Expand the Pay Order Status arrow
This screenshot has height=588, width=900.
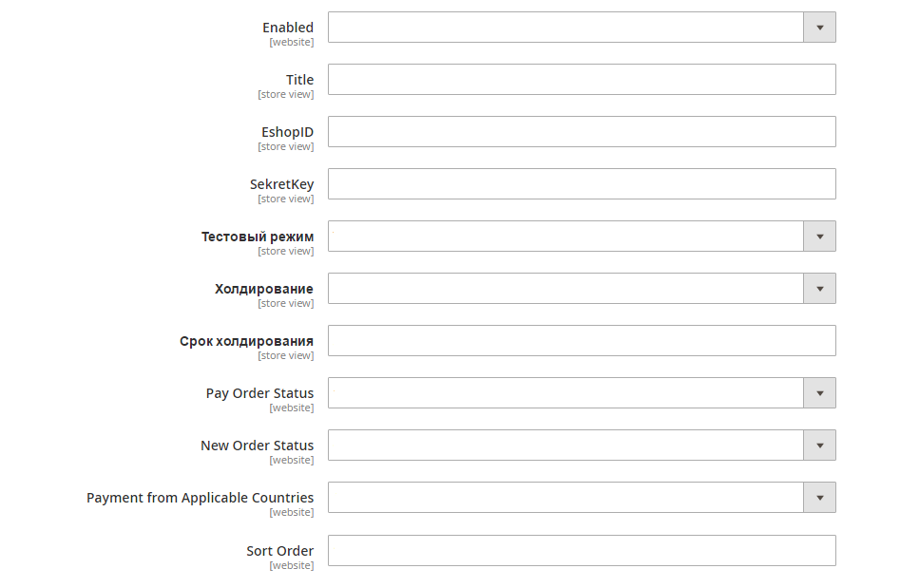point(819,393)
